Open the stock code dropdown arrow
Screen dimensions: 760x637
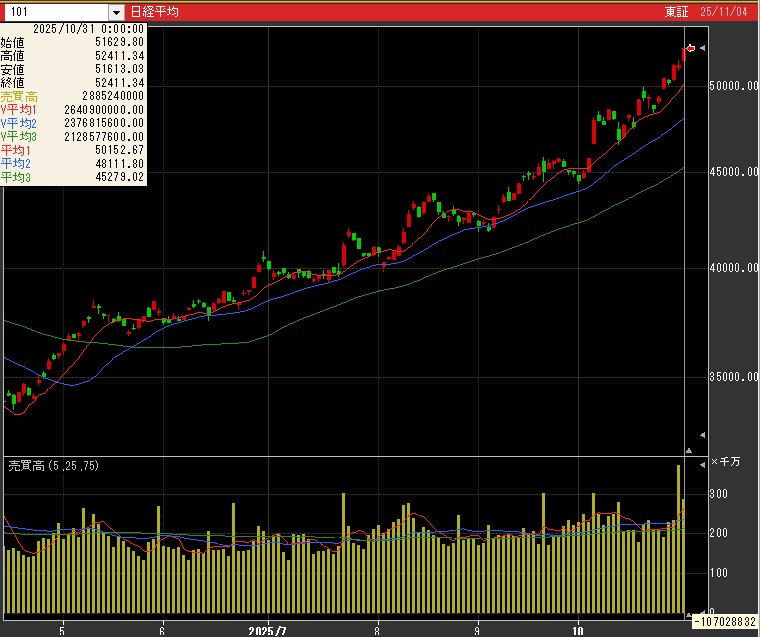coord(116,12)
